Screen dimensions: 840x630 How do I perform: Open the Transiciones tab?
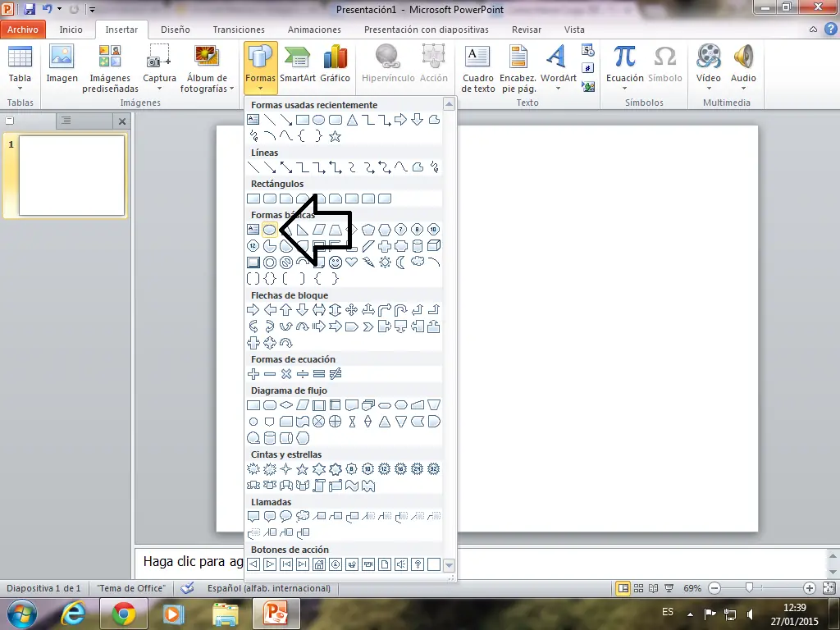click(x=239, y=30)
